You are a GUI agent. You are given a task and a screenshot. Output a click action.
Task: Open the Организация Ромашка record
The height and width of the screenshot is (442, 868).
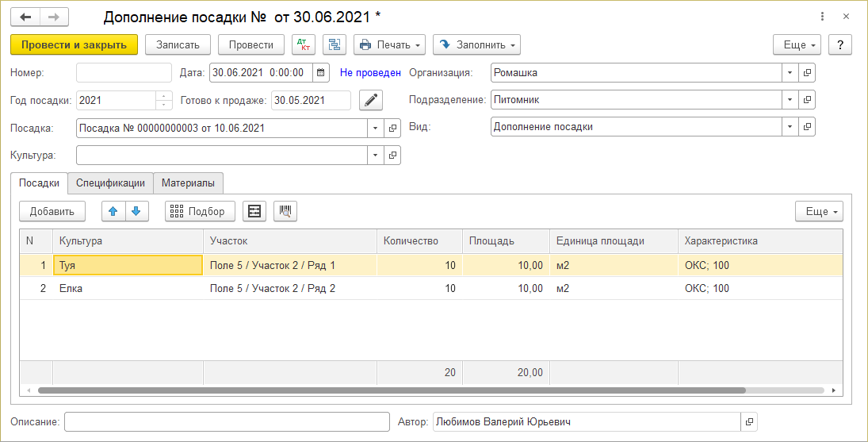coord(807,72)
